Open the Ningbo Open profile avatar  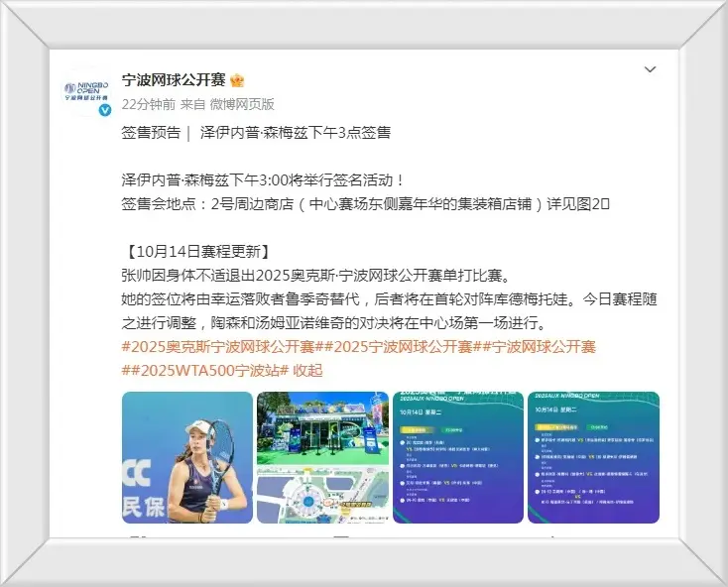[86, 91]
